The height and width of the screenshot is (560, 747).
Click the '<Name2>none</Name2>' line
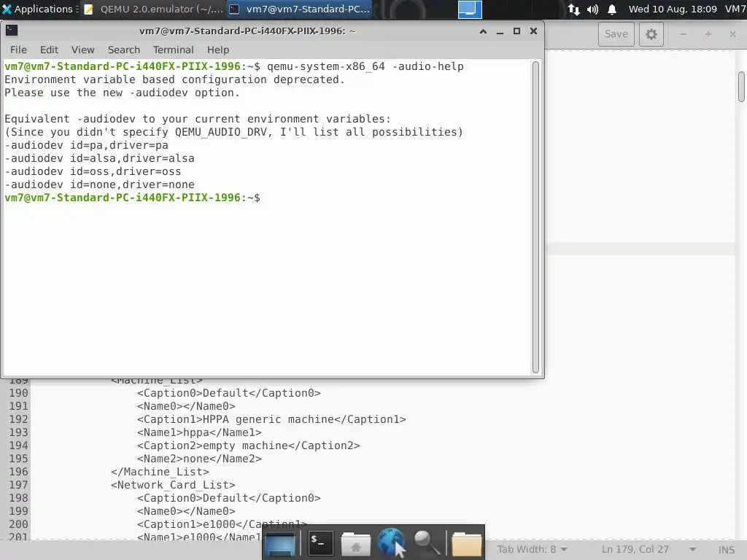tap(199, 459)
